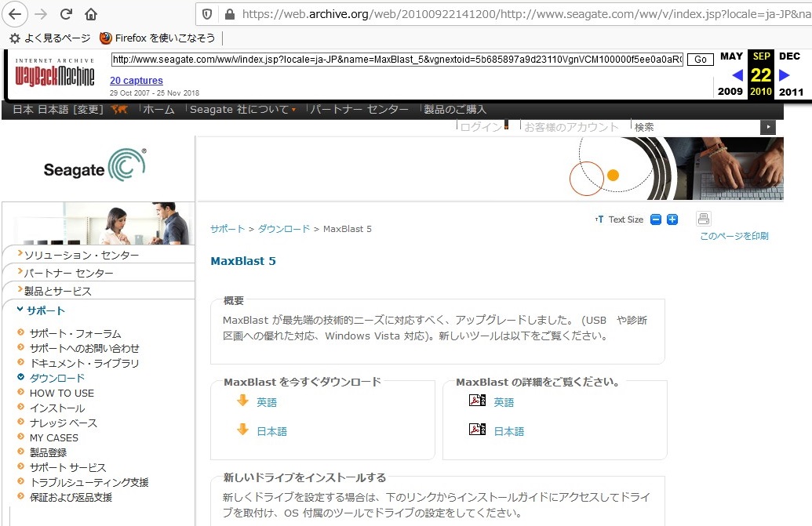812x526 pixels.
Task: Open お客様のアカウント link
Action: click(571, 127)
